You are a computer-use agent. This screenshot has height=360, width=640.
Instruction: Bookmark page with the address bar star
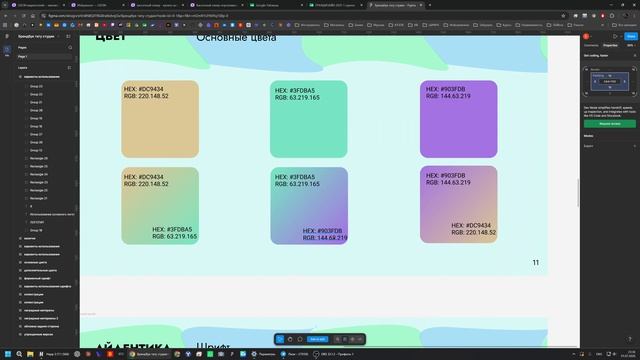(563, 16)
